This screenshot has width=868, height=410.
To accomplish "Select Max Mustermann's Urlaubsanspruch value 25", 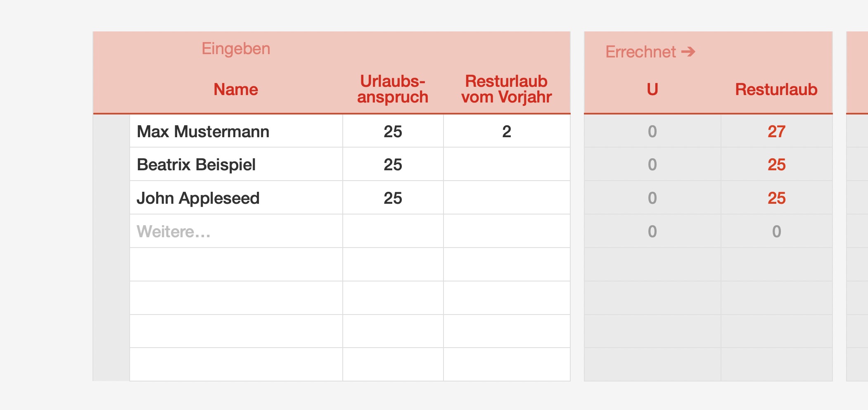I will tap(393, 131).
